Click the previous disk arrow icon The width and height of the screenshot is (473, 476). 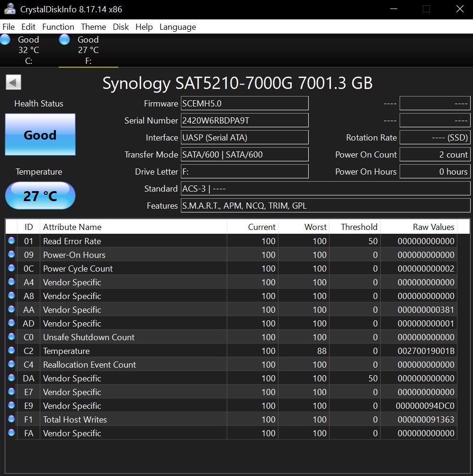click(x=13, y=82)
